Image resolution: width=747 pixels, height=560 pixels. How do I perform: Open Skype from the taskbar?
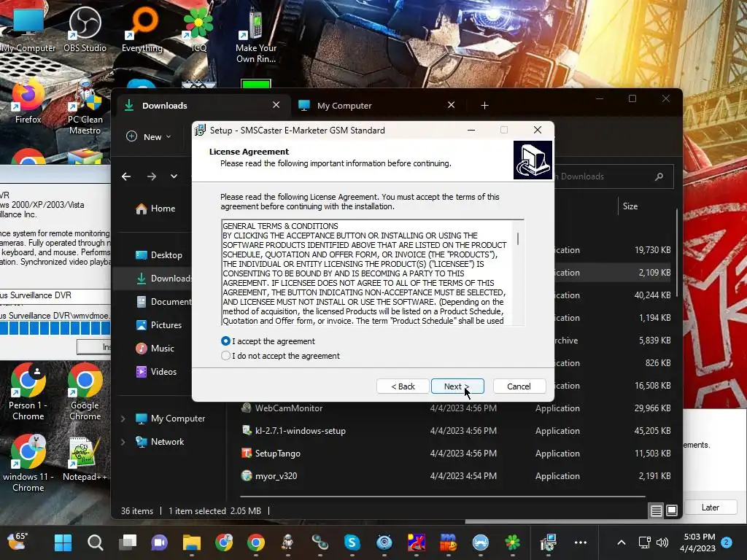point(352,542)
